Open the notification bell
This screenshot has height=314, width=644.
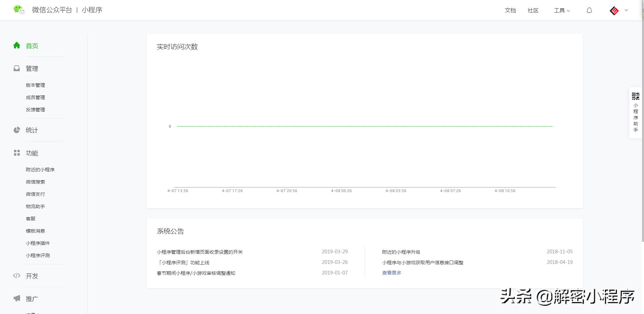(589, 11)
